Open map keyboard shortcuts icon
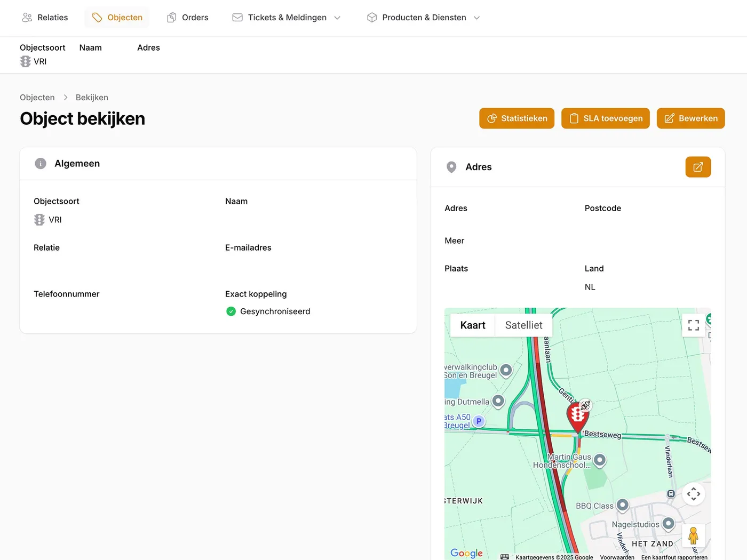Image resolution: width=747 pixels, height=560 pixels. (505, 557)
